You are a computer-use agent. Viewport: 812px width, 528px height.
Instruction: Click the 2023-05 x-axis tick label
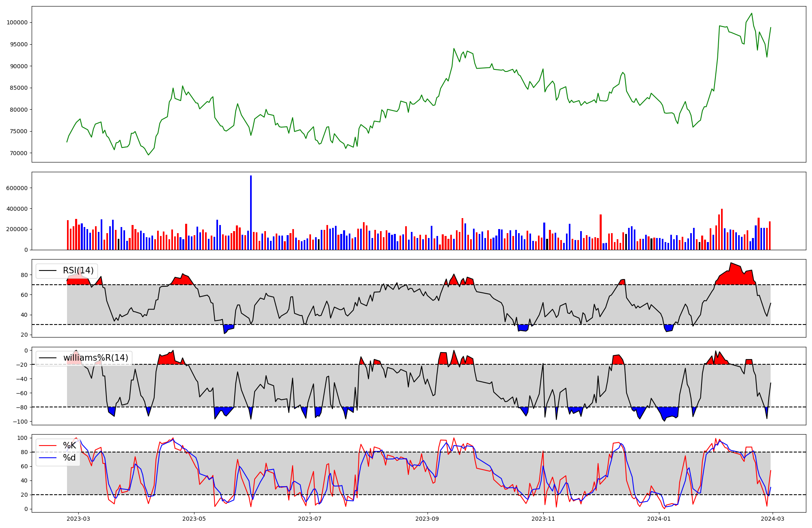pos(194,519)
